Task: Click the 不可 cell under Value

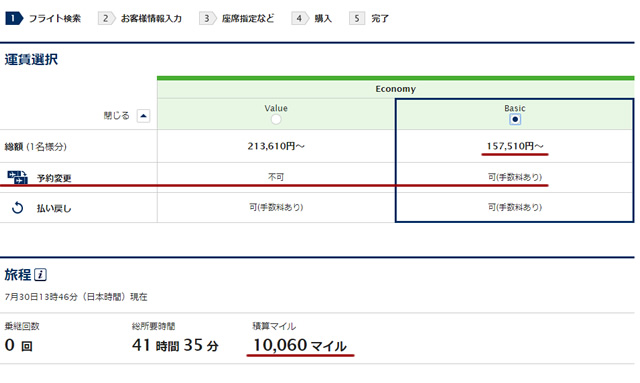Action: click(276, 177)
